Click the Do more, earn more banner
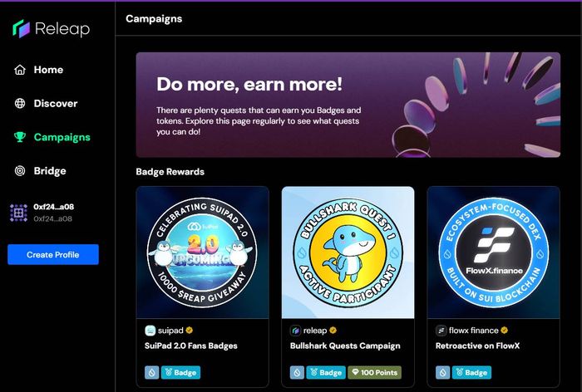 [x=348, y=105]
